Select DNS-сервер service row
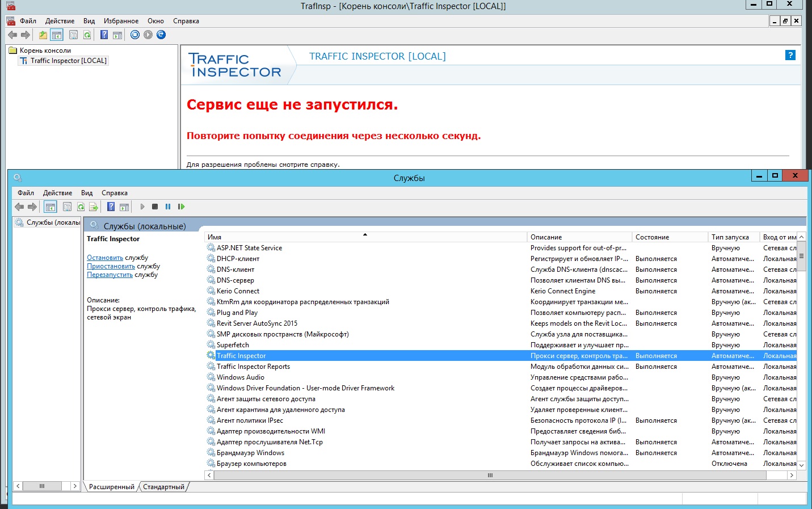The height and width of the screenshot is (509, 812). coord(500,280)
